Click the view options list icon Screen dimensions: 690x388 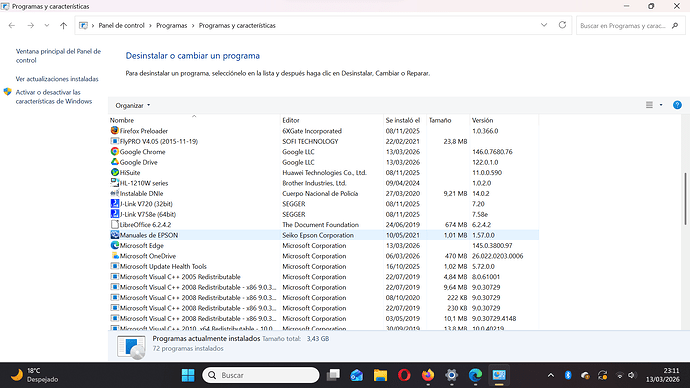click(x=649, y=105)
